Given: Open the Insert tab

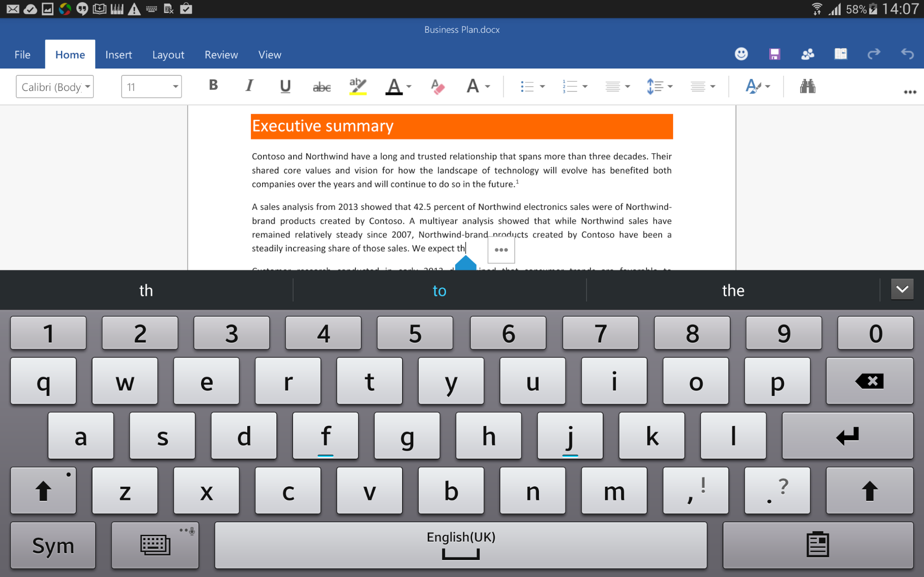Looking at the screenshot, I should coord(118,55).
